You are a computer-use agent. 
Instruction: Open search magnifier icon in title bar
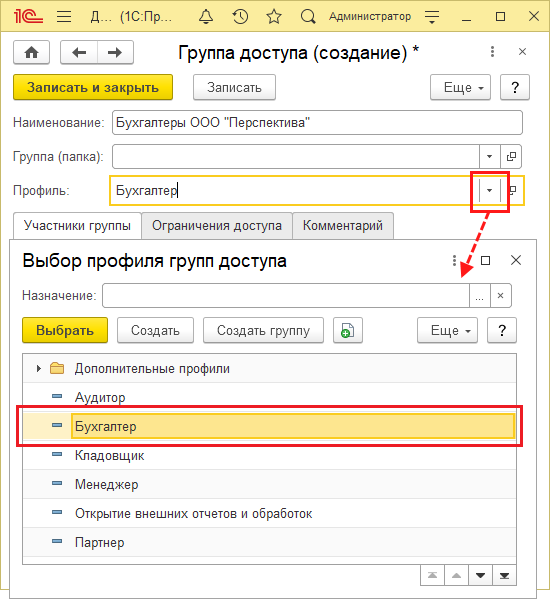click(308, 16)
